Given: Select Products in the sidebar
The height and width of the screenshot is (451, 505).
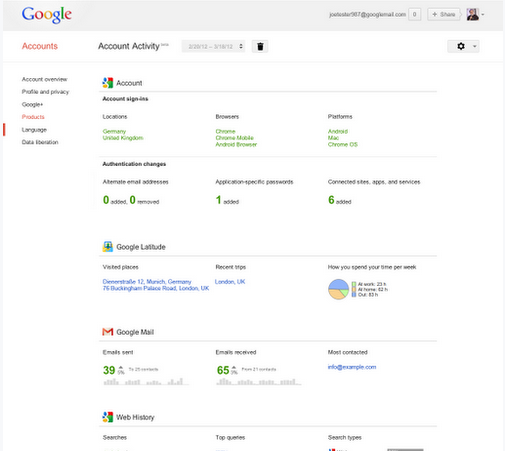Looking at the screenshot, I should coord(33,117).
